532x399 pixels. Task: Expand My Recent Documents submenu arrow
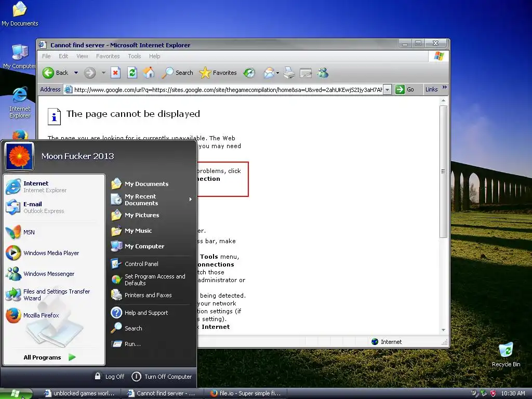pos(191,199)
